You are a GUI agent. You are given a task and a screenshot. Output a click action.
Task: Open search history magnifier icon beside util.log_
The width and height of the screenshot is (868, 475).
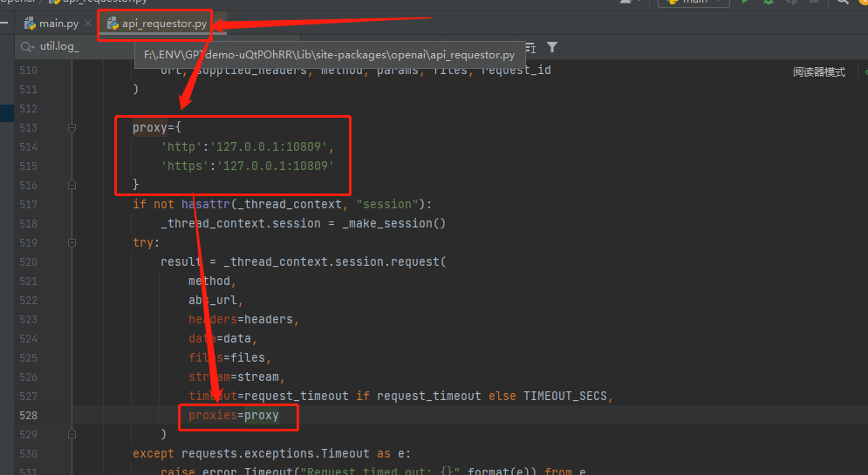(x=26, y=47)
